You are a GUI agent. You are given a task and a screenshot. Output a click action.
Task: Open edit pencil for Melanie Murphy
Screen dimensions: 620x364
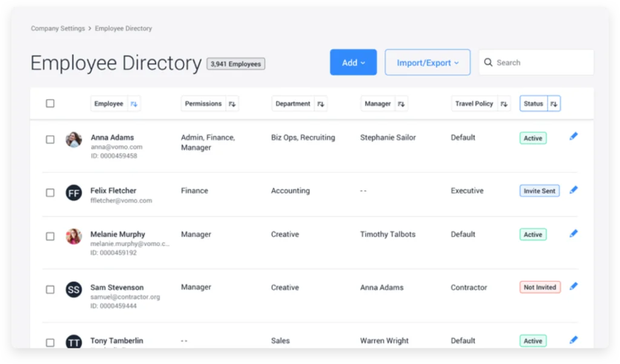pyautogui.click(x=573, y=234)
